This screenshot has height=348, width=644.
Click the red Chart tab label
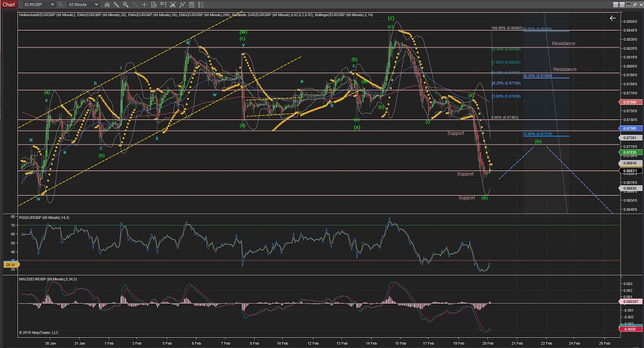coord(8,5)
